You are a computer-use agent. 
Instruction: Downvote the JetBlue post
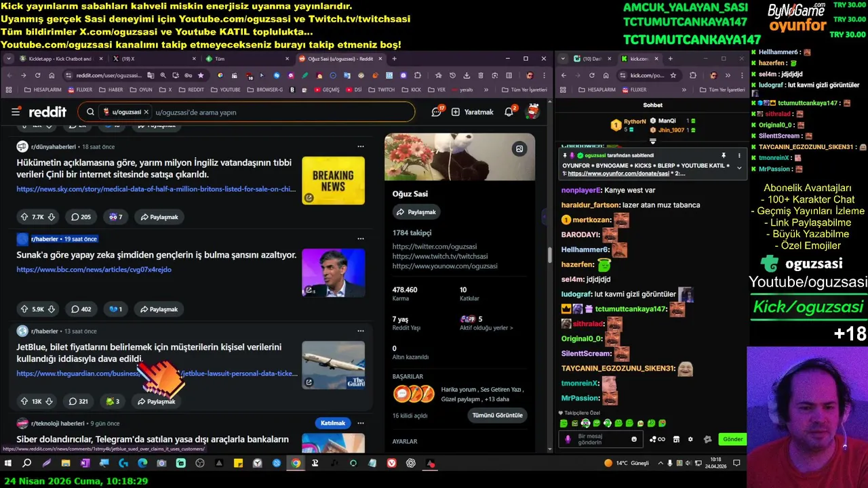pos(49,401)
